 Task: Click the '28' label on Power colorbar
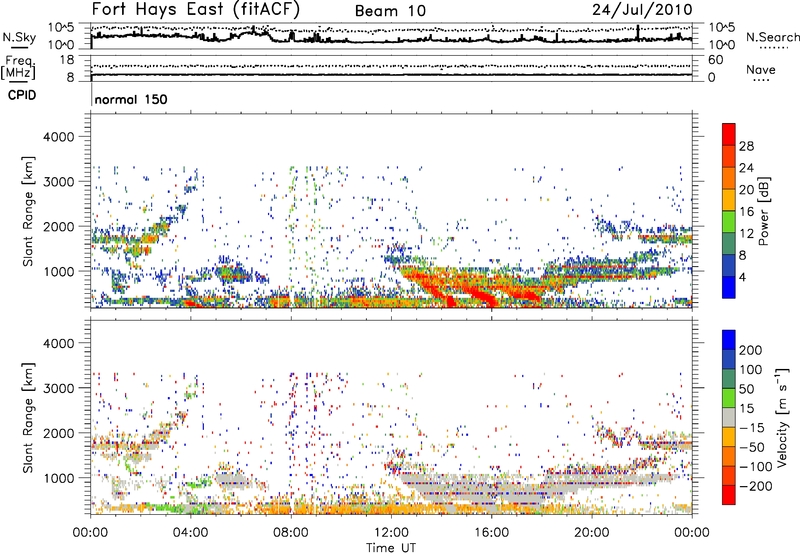pos(746,146)
